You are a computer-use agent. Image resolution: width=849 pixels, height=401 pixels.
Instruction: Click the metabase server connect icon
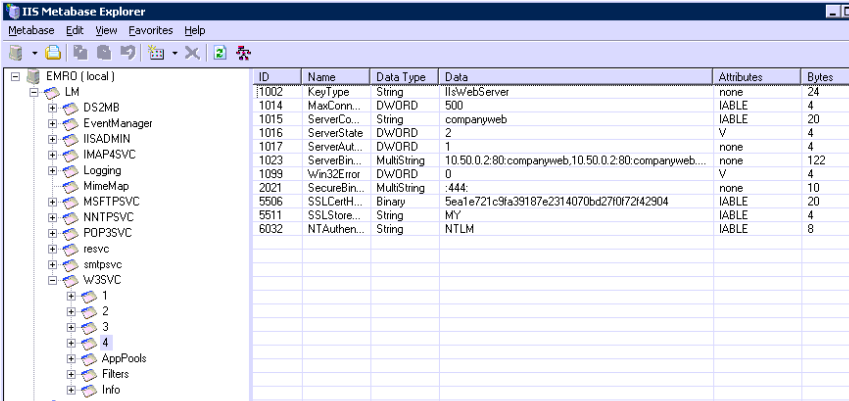[14, 51]
